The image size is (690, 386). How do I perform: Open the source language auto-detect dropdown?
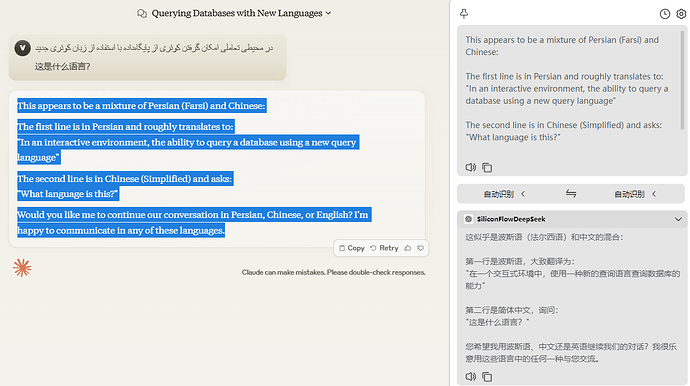click(x=504, y=194)
